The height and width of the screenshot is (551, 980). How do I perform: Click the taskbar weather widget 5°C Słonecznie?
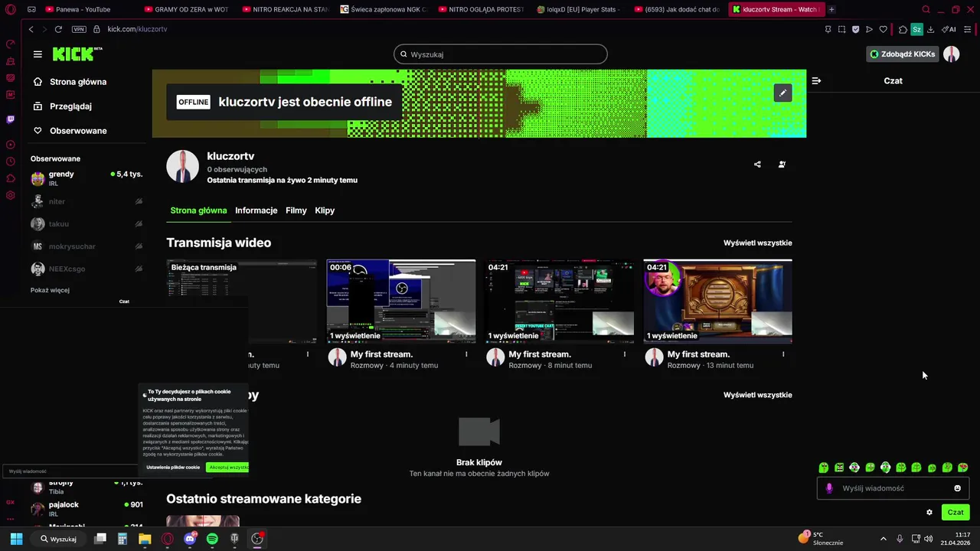click(x=821, y=539)
